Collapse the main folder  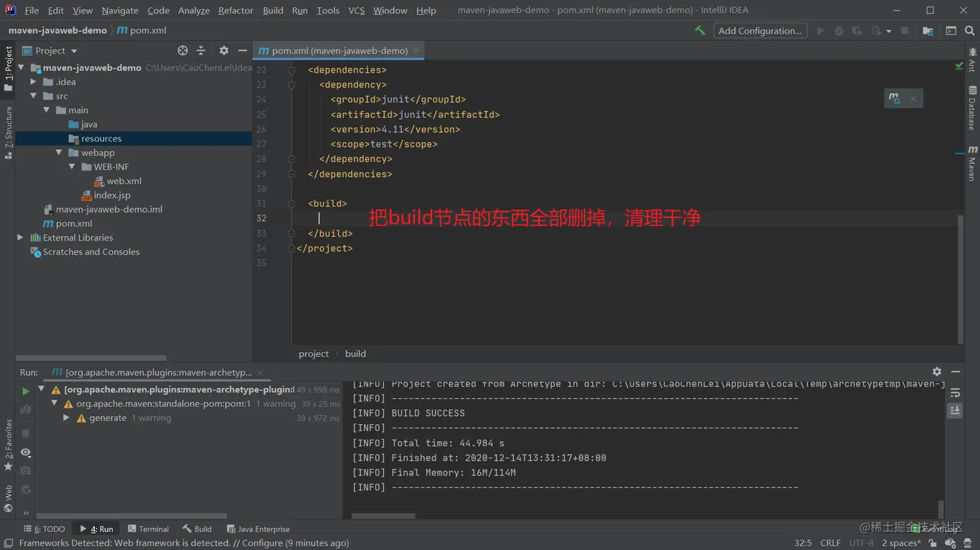(x=46, y=110)
